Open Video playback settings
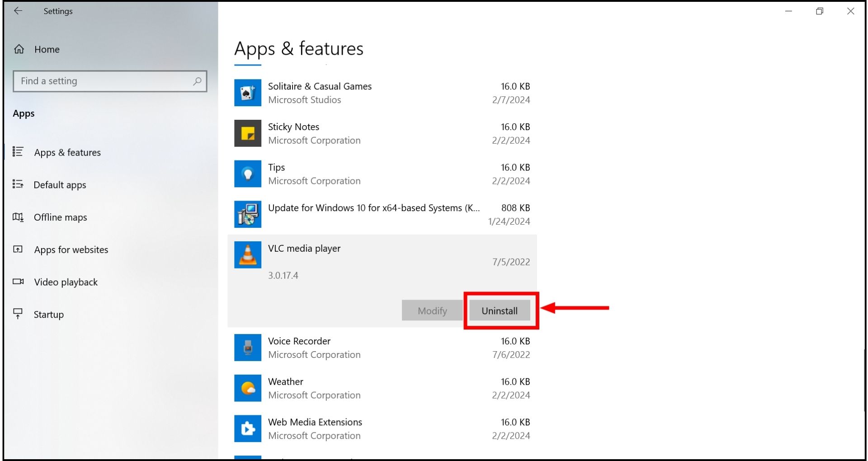The height and width of the screenshot is (461, 868). pyautogui.click(x=66, y=282)
